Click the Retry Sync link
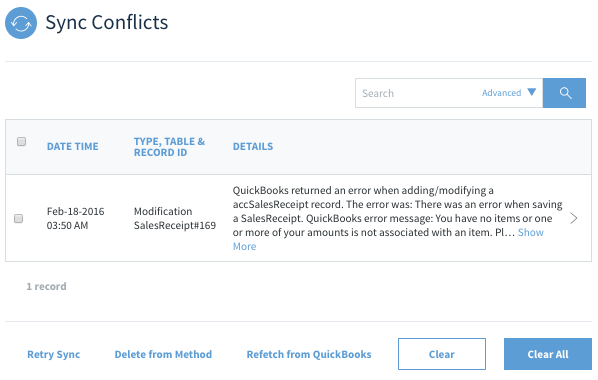Image resolution: width=598 pixels, height=380 pixels. tap(53, 354)
